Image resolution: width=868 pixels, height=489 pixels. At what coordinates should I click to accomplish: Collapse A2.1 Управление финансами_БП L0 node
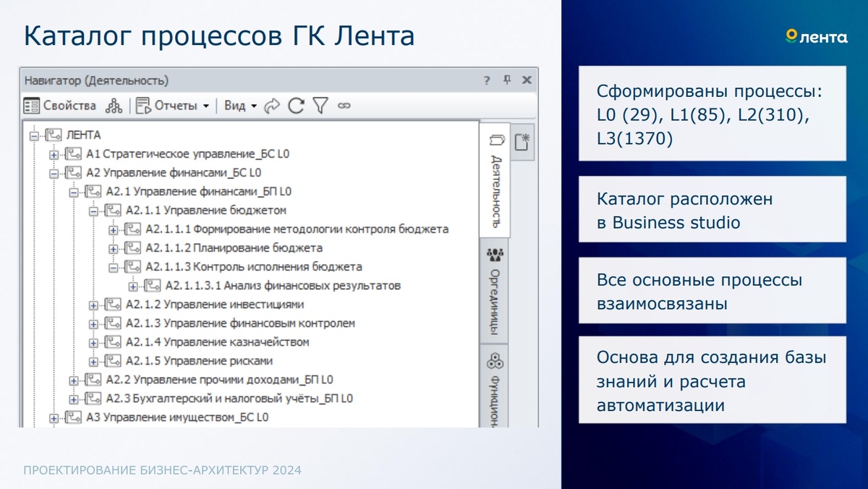pos(73,192)
